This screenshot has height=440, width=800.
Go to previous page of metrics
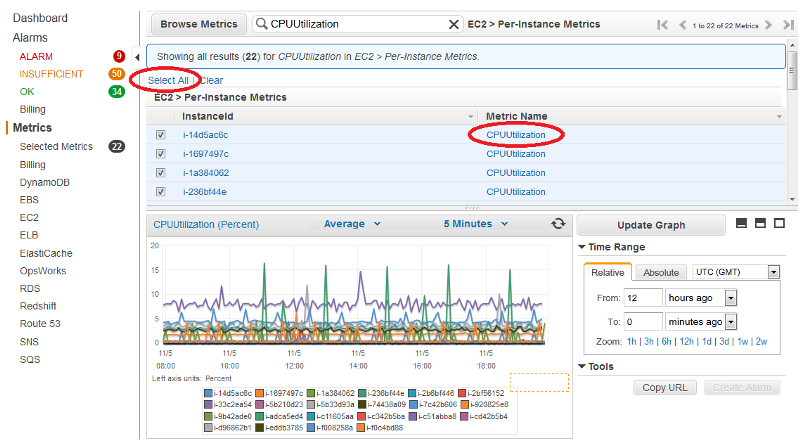[x=682, y=25]
